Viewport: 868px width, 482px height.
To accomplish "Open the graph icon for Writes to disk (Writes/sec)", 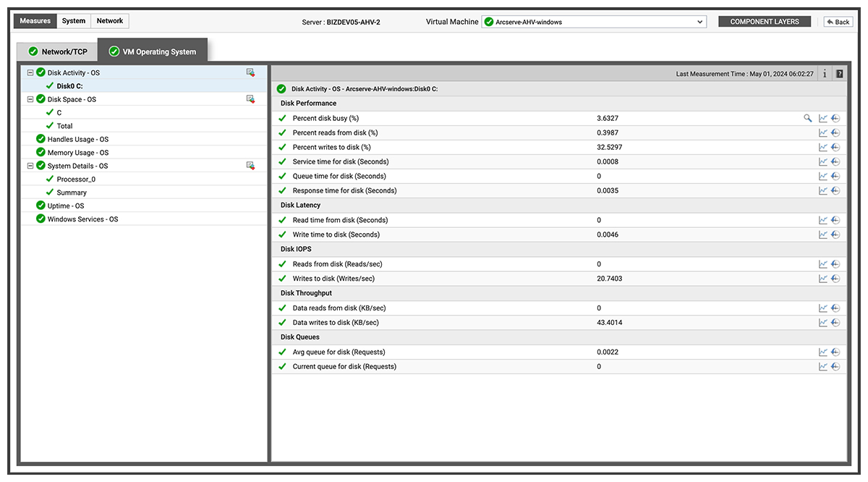I will click(823, 279).
